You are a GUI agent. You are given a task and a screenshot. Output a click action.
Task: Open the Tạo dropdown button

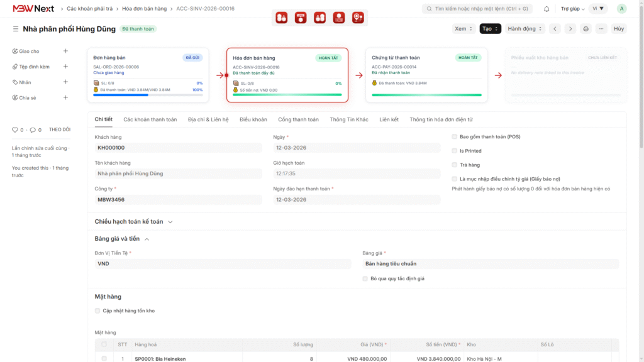(490, 29)
